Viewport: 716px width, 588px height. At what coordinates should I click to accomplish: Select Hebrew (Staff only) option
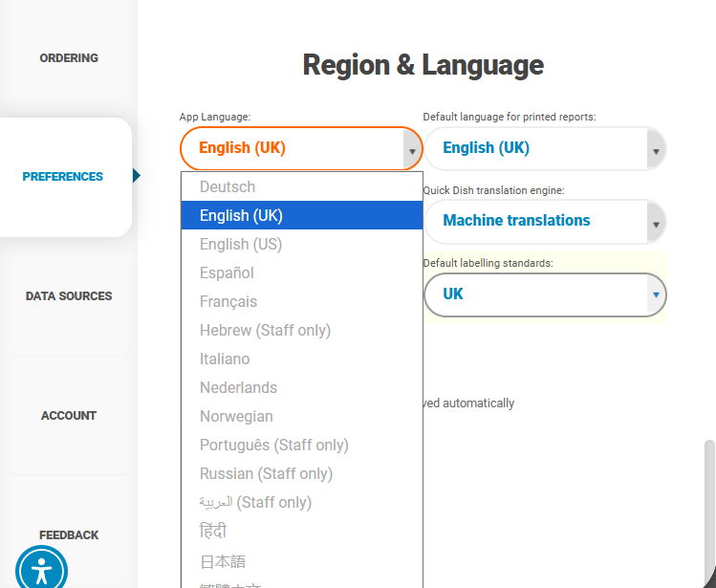(265, 331)
